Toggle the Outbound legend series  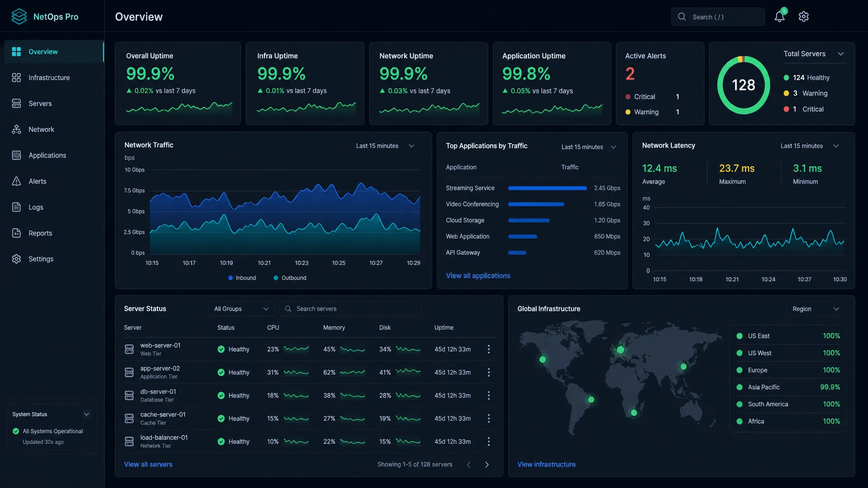[290, 278]
